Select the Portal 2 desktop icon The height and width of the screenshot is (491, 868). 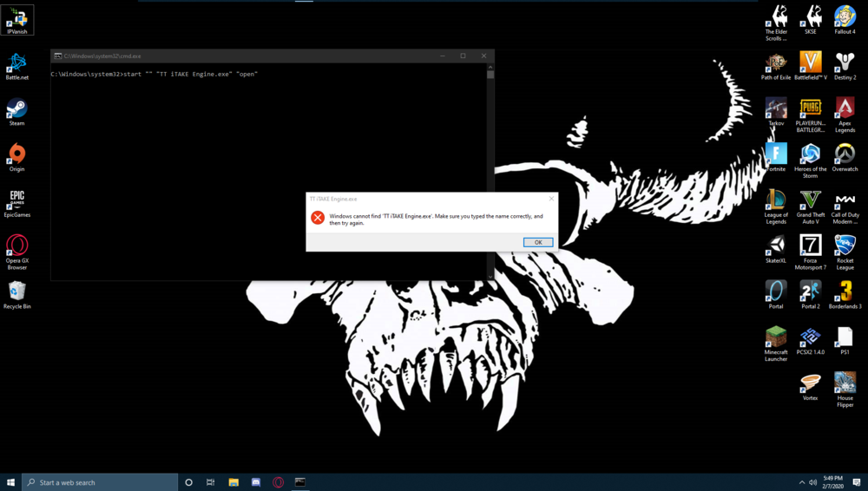pos(811,295)
